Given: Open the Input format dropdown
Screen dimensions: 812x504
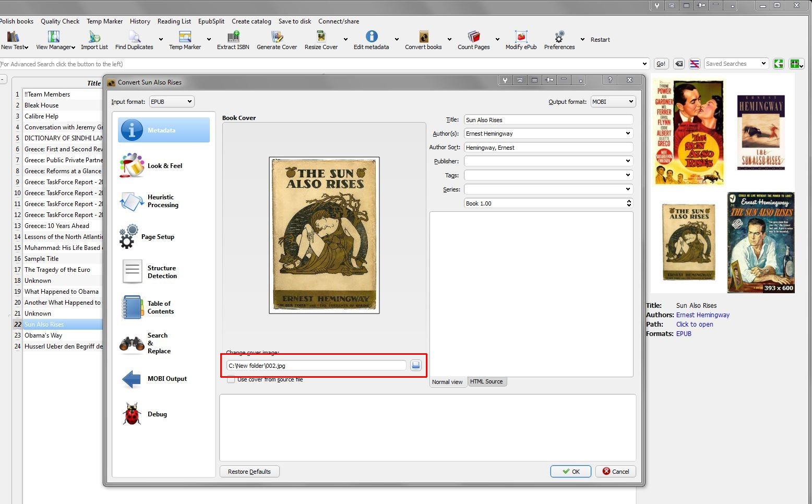Looking at the screenshot, I should click(x=172, y=102).
